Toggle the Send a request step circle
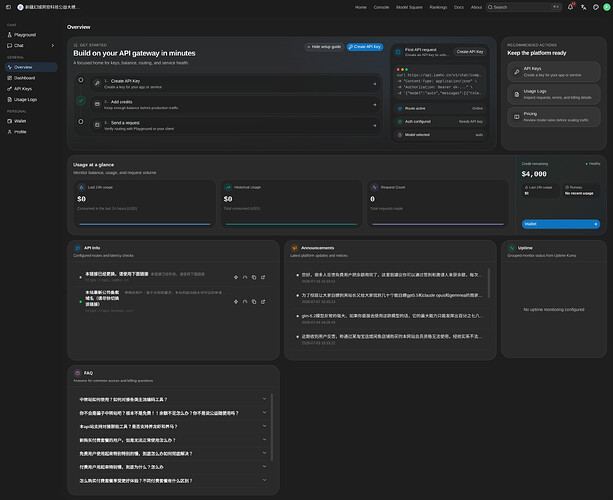 [81, 122]
